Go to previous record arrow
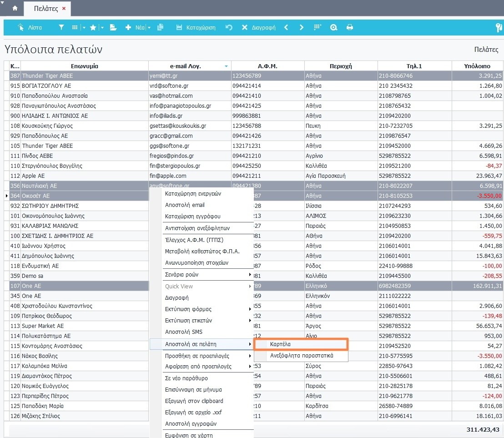 (x=286, y=27)
